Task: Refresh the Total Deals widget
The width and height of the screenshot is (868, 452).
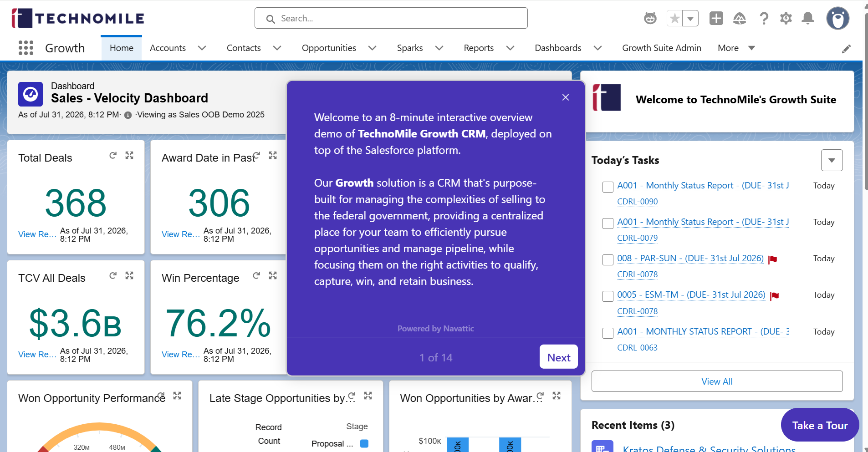Action: coord(113,156)
